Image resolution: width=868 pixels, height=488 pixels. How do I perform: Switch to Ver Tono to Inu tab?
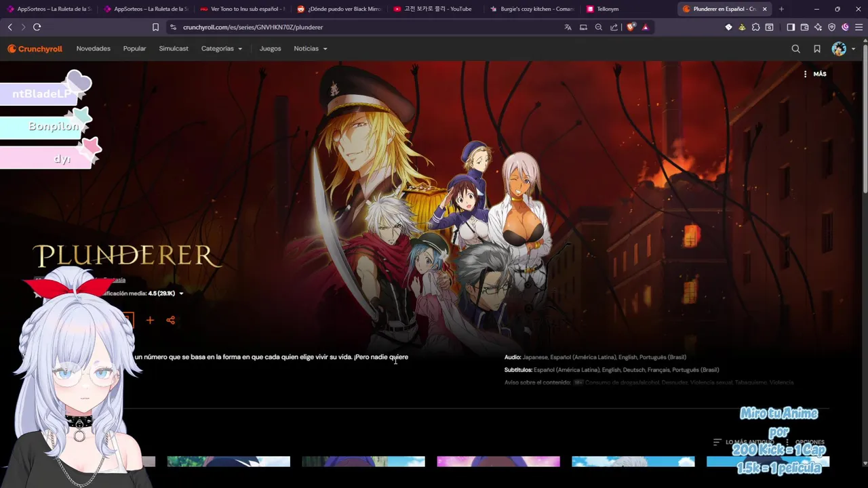(242, 9)
